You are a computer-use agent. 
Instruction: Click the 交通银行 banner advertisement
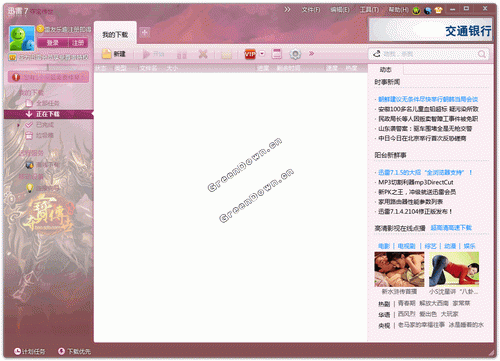(x=430, y=30)
